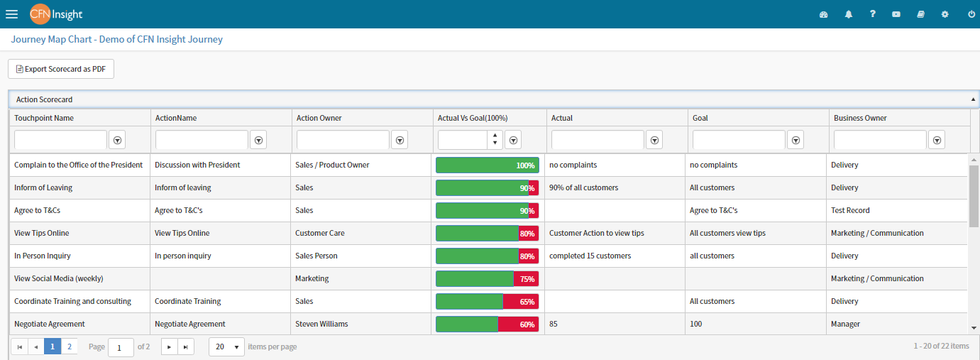
Task: Click the Action Owner filter icon
Action: [400, 141]
